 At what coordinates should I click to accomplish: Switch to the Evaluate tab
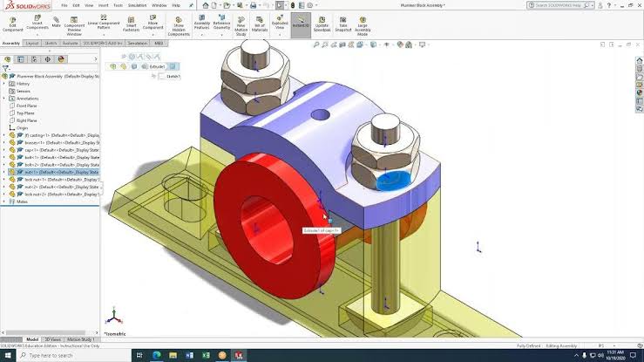(x=71, y=42)
